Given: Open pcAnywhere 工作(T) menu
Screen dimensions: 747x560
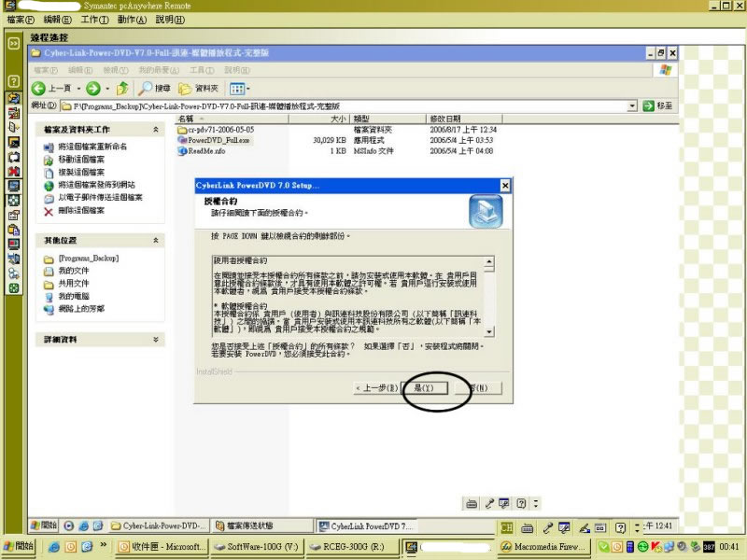Looking at the screenshot, I should [94, 20].
